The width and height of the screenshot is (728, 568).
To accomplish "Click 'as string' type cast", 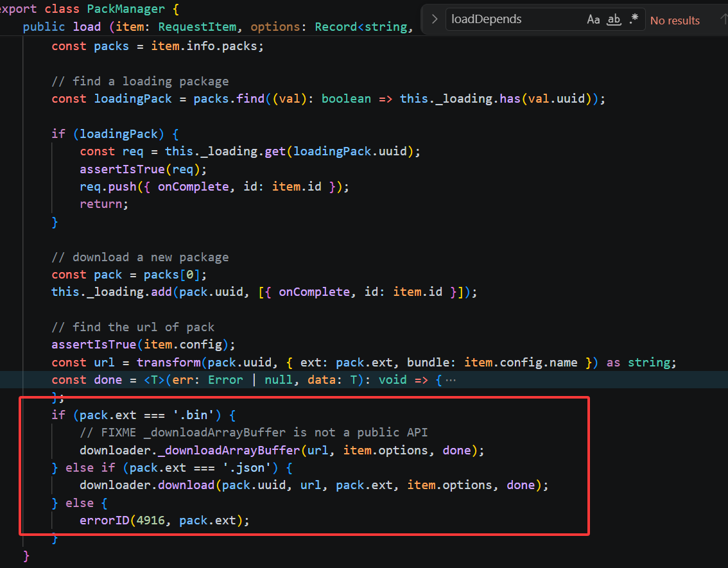I will (x=638, y=363).
